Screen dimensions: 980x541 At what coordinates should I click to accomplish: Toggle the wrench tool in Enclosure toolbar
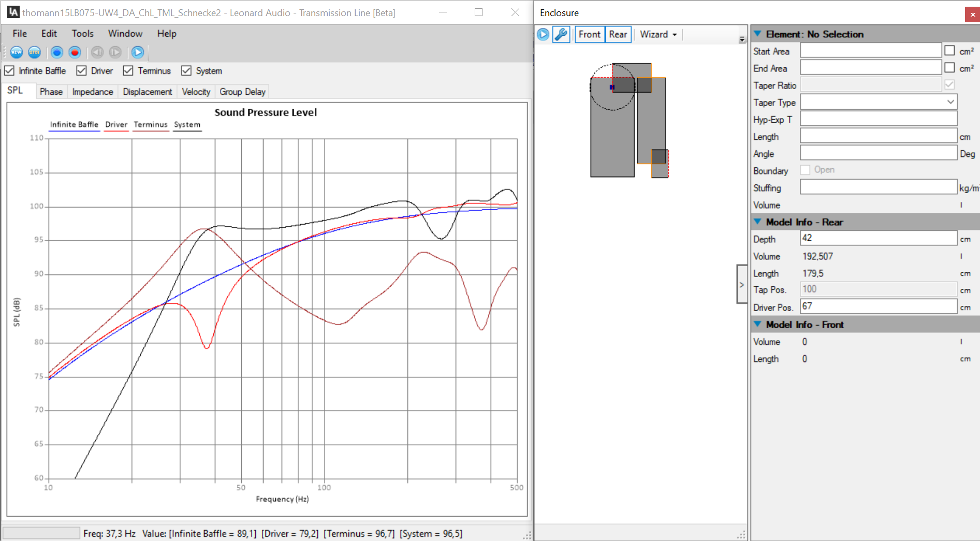pos(561,35)
